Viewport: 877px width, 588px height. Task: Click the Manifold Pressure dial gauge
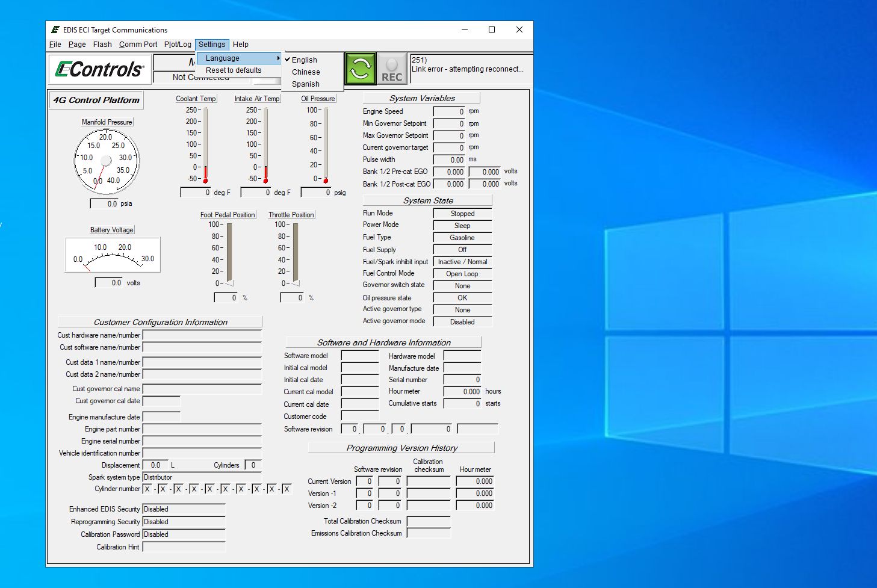pyautogui.click(x=107, y=161)
